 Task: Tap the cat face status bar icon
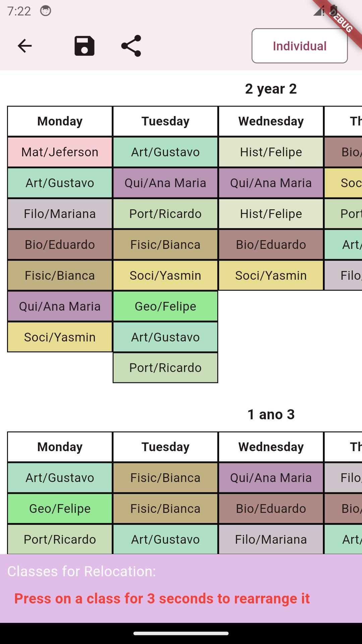click(46, 11)
